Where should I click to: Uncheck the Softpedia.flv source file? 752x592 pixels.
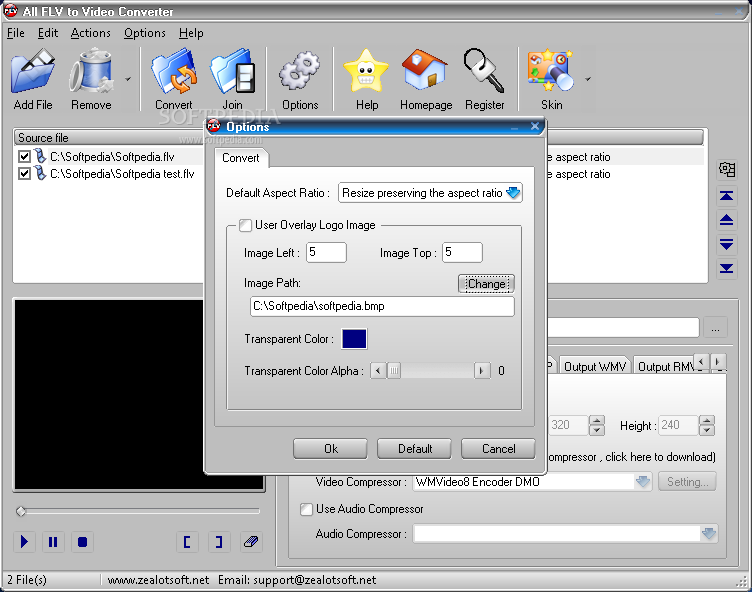(x=24, y=156)
